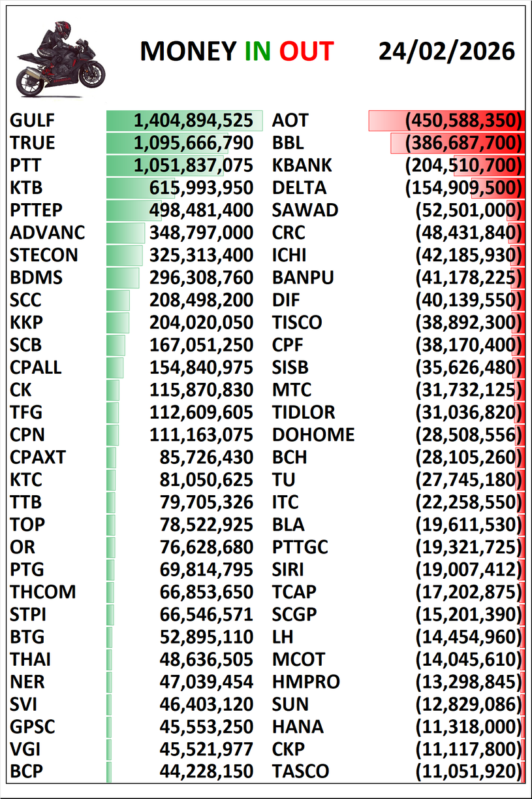Select the HMPRO ticker label
The height and width of the screenshot is (799, 532).
click(x=305, y=682)
